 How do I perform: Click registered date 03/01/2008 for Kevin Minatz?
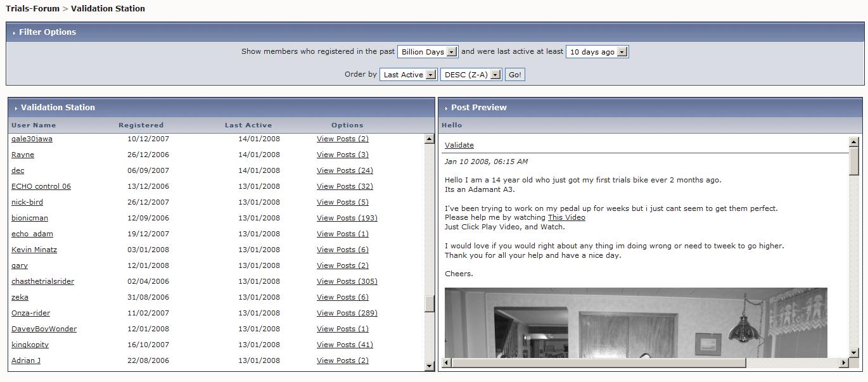(x=148, y=250)
